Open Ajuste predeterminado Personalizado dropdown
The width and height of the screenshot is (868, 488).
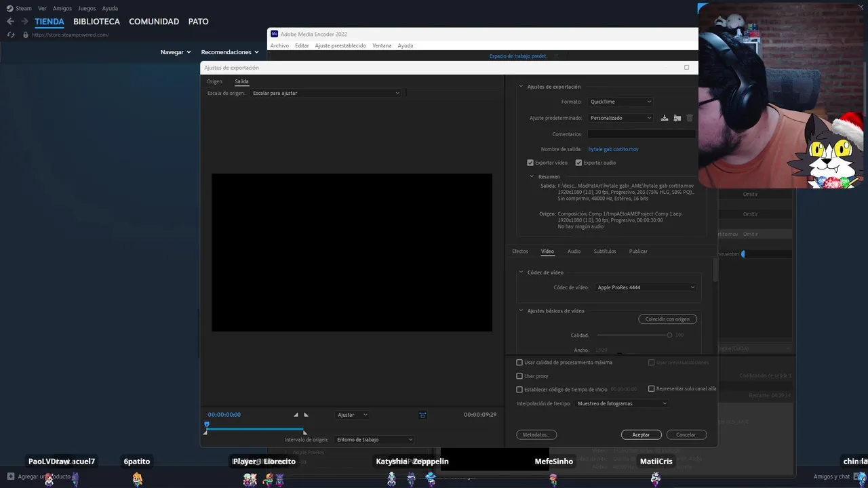click(x=620, y=118)
